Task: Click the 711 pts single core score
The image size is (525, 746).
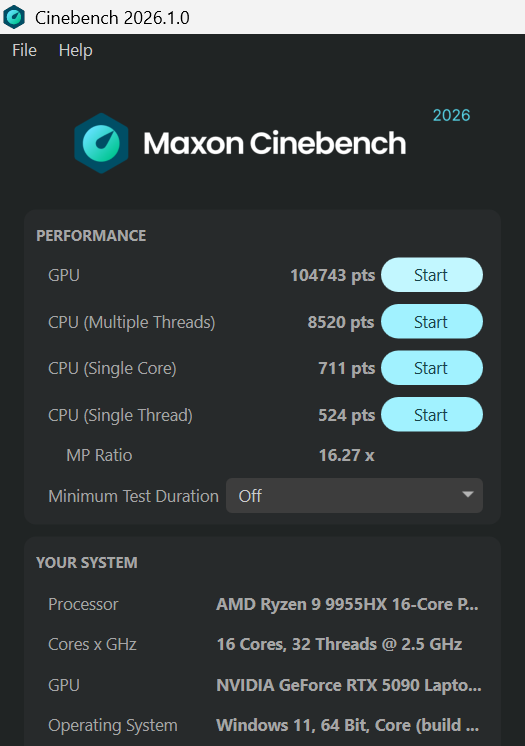Action: [x=347, y=368]
